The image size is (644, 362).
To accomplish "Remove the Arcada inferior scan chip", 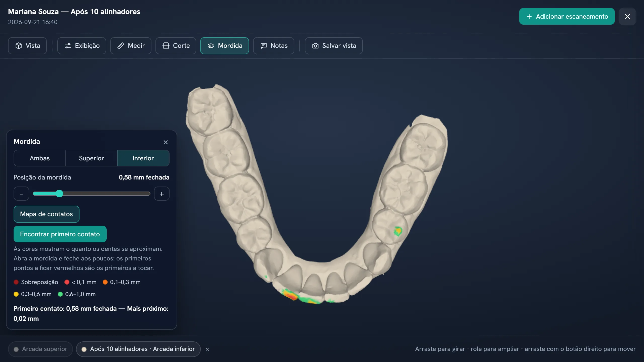I will (x=207, y=349).
